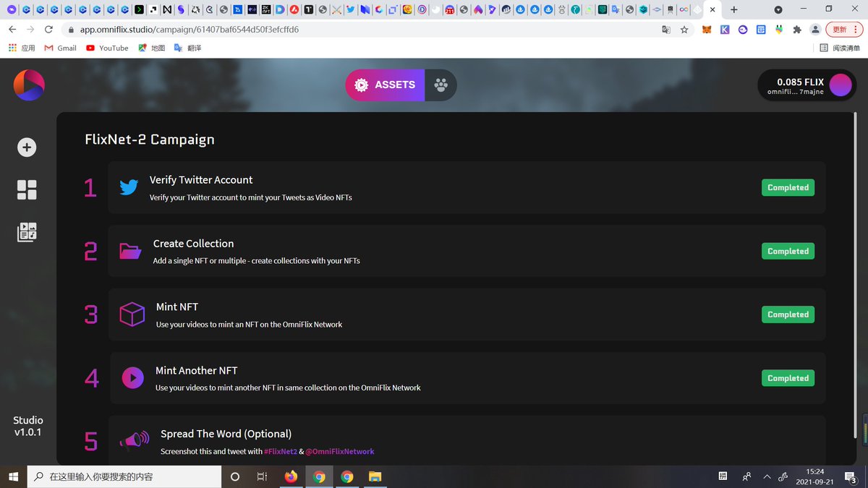Click the 更新 update button
The width and height of the screenshot is (868, 488).
pos(845,30)
